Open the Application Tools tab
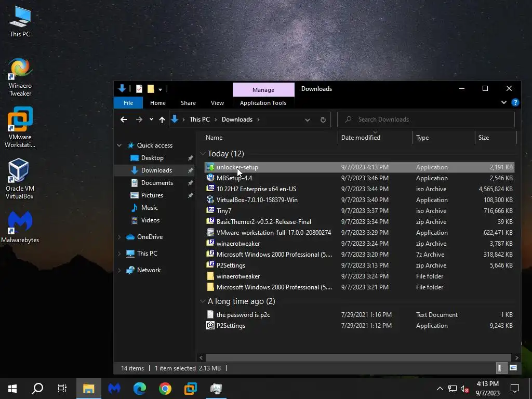The width and height of the screenshot is (532, 399). click(263, 103)
